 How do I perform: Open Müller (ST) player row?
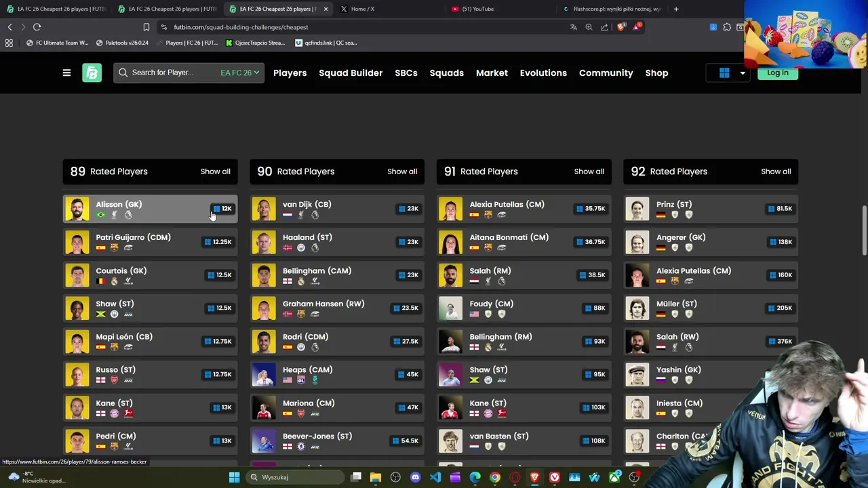click(x=711, y=308)
